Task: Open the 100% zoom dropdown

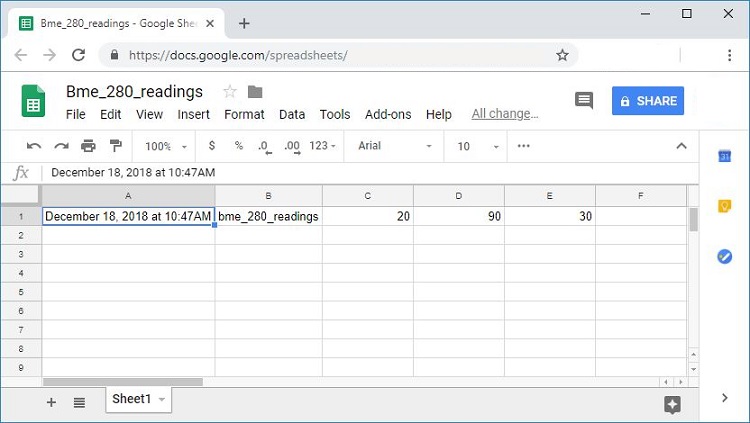Action: (166, 146)
